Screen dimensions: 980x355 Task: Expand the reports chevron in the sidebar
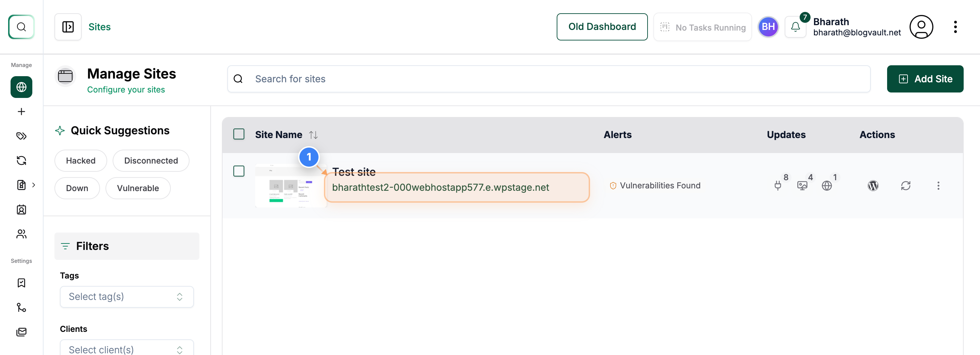coord(33,185)
